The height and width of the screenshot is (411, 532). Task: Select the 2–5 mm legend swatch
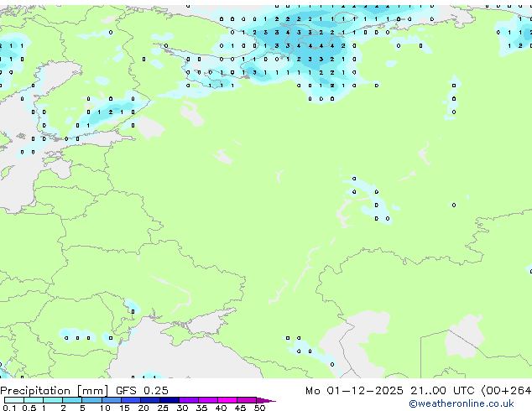(x=72, y=400)
